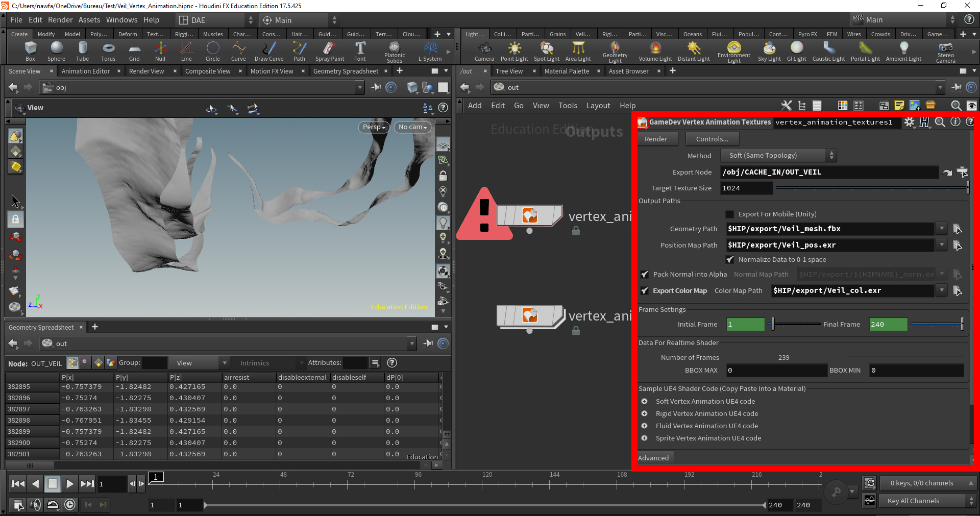Enable Export For Mobile (Unity)
980x516 pixels.
pyautogui.click(x=730, y=214)
